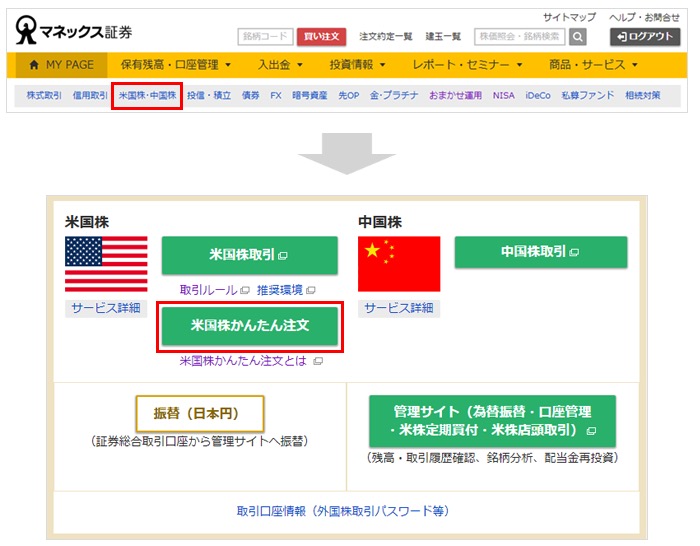700x546 pixels.
Task: Click the green 中国株取引 button
Action: coord(541,252)
